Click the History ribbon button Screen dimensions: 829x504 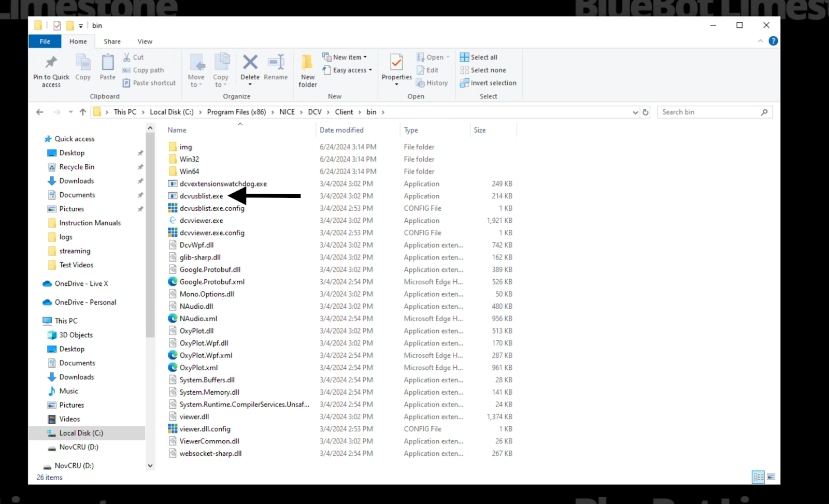[432, 83]
